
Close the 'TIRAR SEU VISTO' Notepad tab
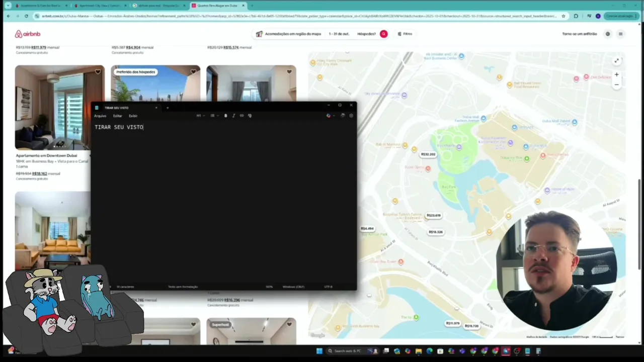coord(156,108)
